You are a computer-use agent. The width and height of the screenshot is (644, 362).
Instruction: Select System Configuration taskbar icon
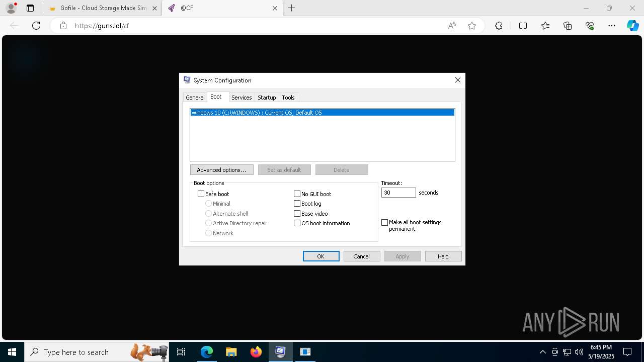281,352
